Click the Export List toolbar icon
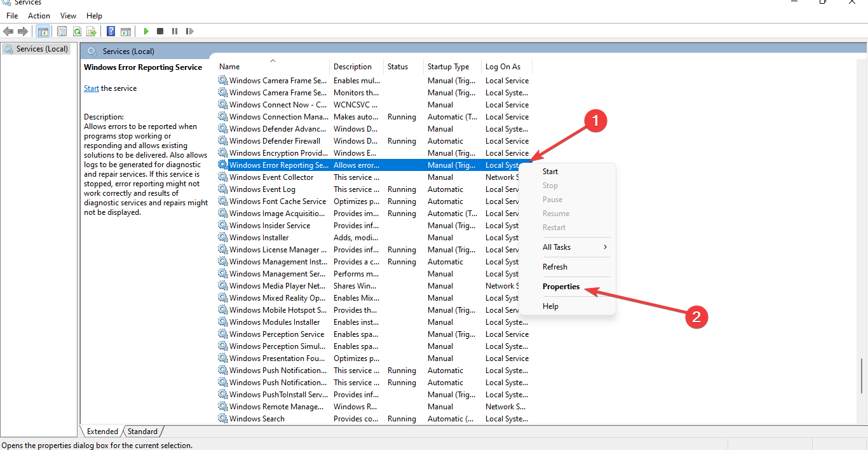This screenshot has height=450, width=868. [92, 31]
